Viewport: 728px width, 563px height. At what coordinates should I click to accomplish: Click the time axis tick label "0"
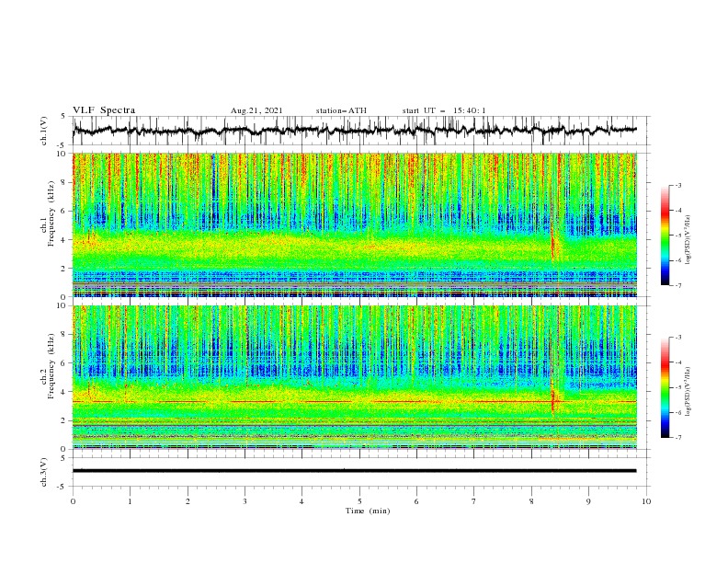(x=73, y=501)
